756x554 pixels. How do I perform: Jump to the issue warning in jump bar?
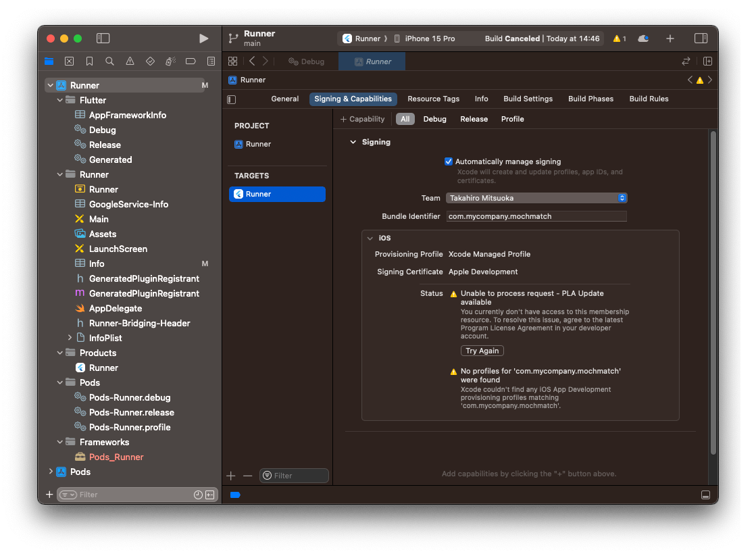click(700, 80)
